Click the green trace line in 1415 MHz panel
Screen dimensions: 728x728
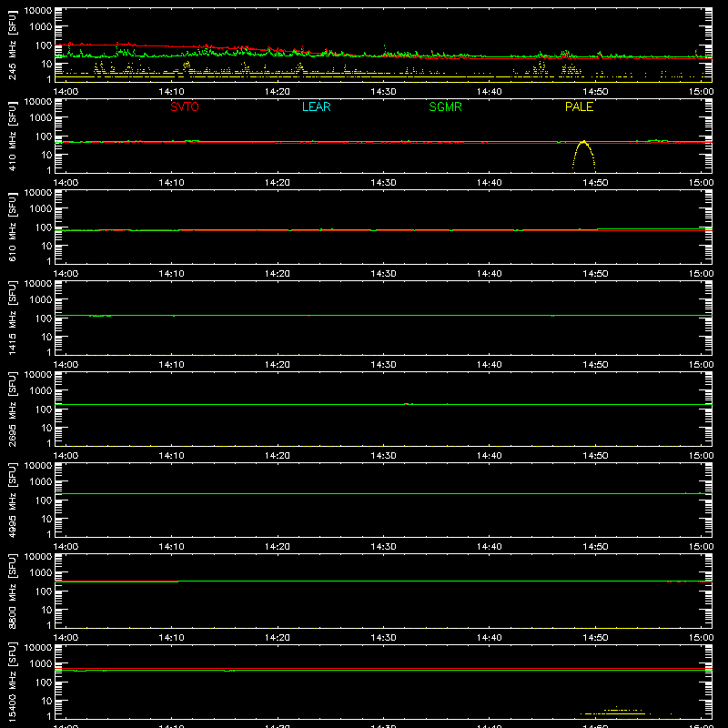383,315
